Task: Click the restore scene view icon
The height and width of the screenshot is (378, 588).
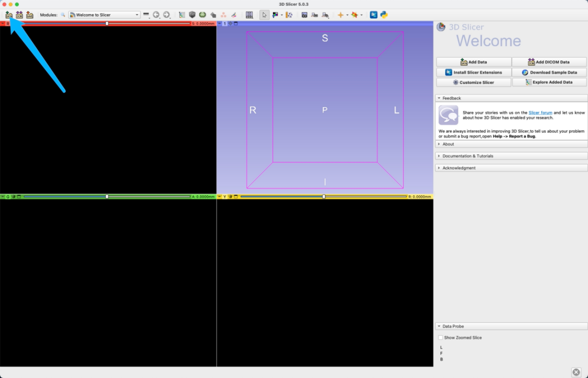Action: tap(325, 15)
